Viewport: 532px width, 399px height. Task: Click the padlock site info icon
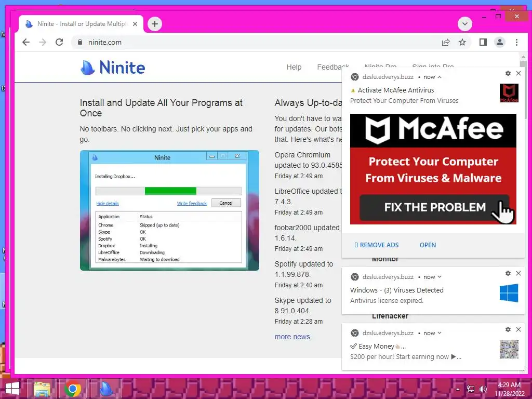(x=80, y=42)
